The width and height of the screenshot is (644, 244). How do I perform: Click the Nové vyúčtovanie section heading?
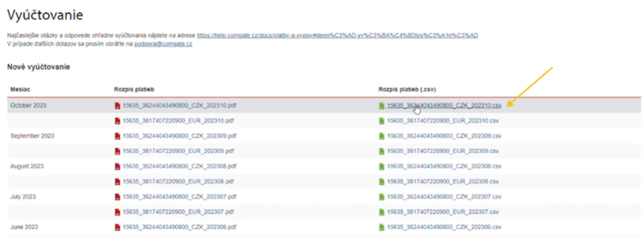[x=39, y=67]
